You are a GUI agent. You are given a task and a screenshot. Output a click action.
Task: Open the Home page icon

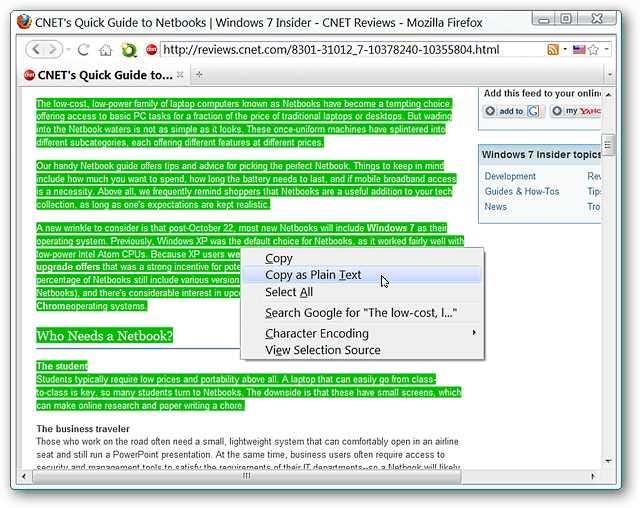[x=105, y=50]
